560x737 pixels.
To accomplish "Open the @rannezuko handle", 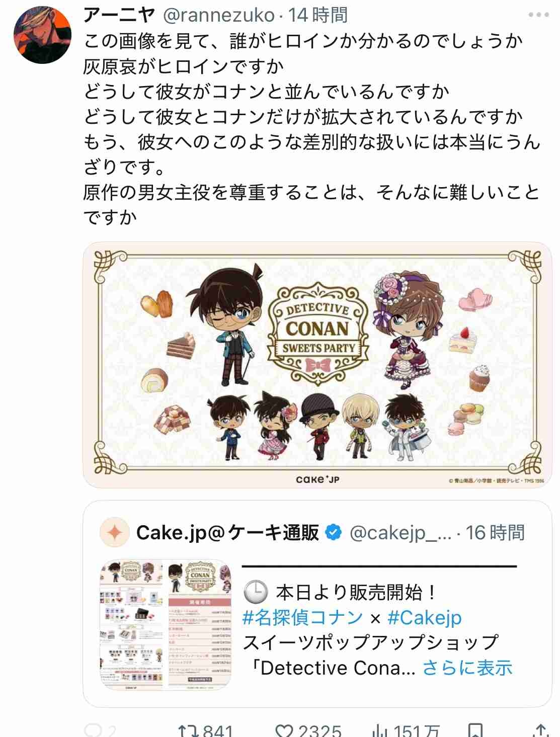I will [x=219, y=15].
